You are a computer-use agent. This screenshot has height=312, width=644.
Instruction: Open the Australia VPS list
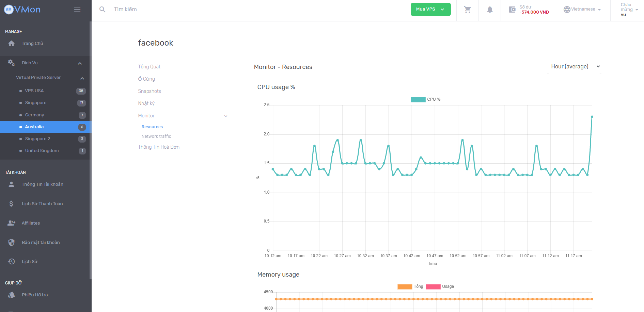(34, 127)
